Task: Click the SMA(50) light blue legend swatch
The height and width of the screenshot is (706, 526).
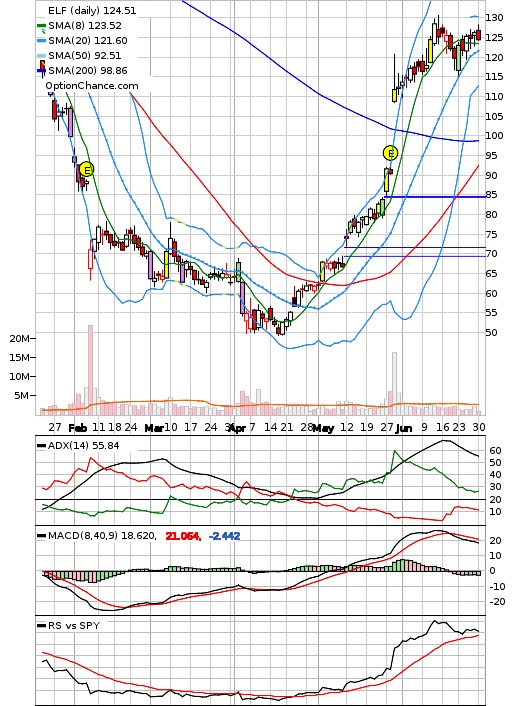Action: click(41, 56)
